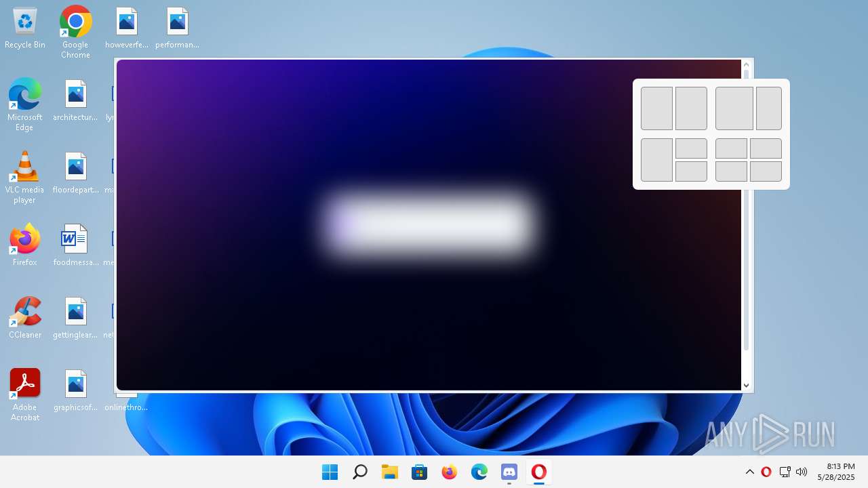Snap window to wide left zone layout
The width and height of the screenshot is (868, 488).
coord(734,108)
